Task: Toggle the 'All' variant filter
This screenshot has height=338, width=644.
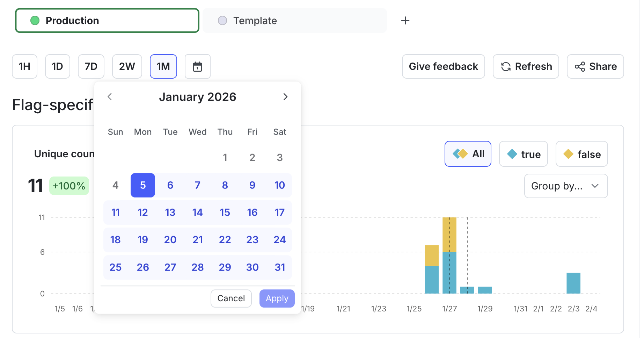Action: [x=468, y=154]
